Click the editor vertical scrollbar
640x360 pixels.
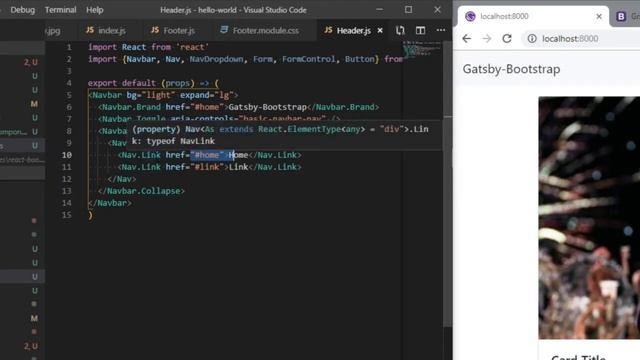(x=447, y=184)
